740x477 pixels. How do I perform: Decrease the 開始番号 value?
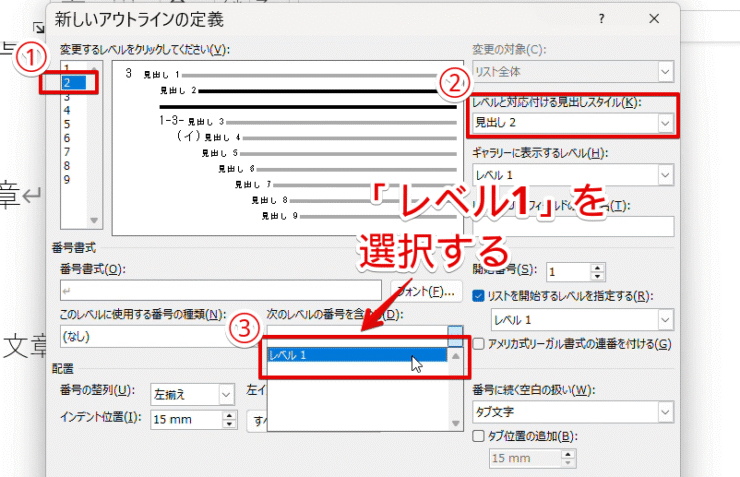point(597,276)
